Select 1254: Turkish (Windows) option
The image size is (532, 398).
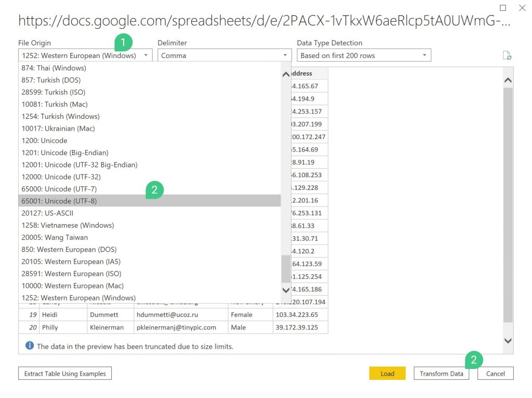[61, 116]
